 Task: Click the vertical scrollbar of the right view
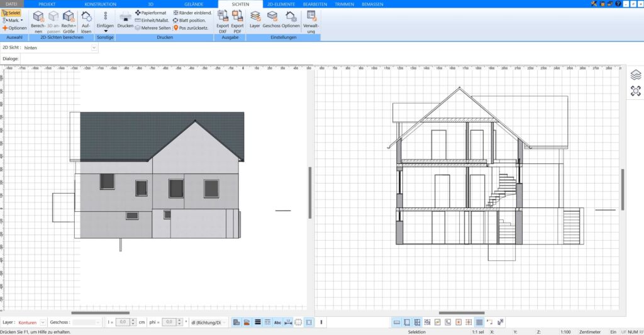click(x=623, y=190)
